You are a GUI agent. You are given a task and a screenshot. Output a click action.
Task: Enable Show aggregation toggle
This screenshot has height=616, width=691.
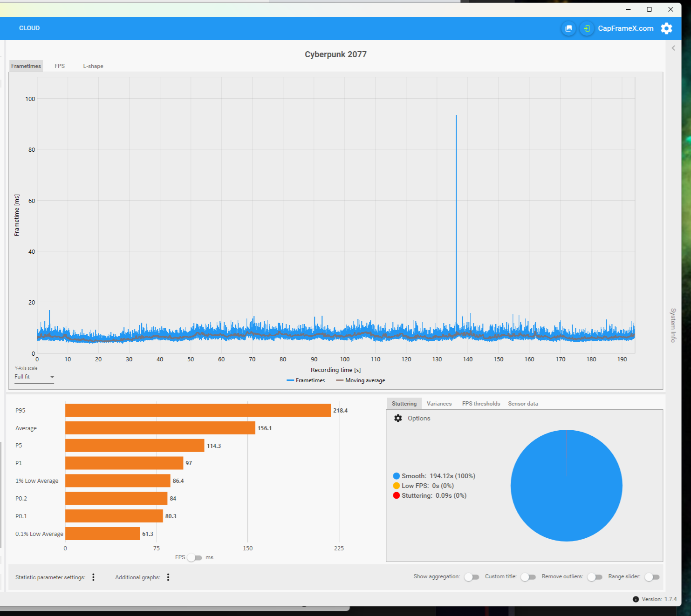pyautogui.click(x=472, y=577)
